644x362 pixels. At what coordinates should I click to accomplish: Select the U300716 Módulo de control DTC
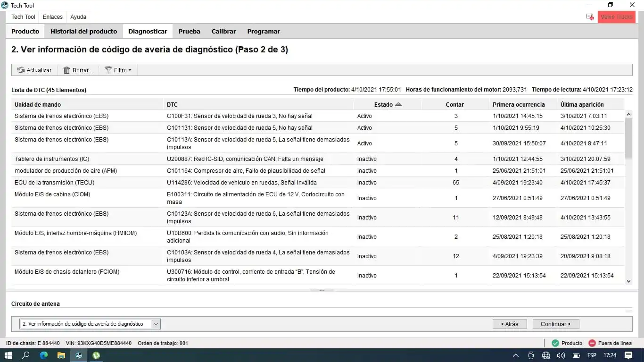pyautogui.click(x=318, y=275)
